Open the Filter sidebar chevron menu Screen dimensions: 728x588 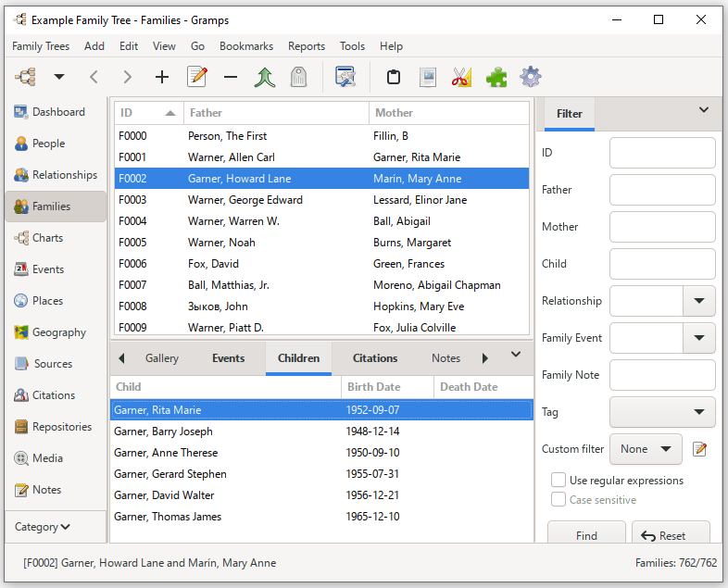point(704,110)
